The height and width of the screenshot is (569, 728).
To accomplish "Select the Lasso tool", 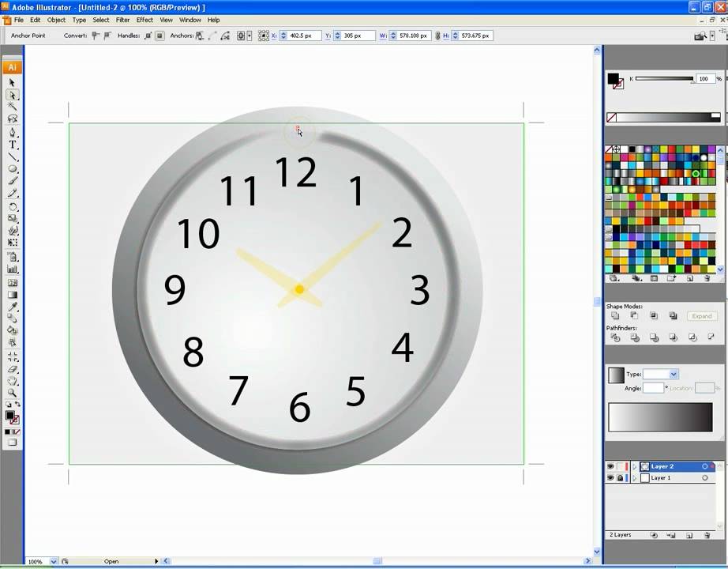I will point(12,119).
